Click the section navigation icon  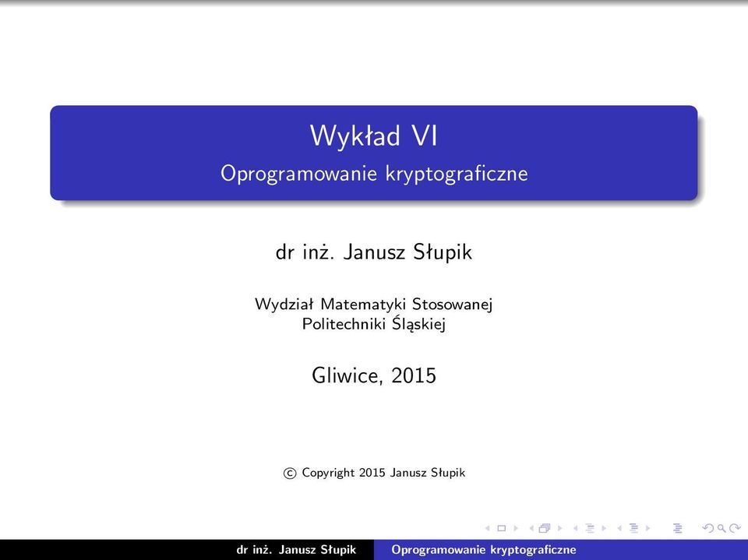(633, 528)
